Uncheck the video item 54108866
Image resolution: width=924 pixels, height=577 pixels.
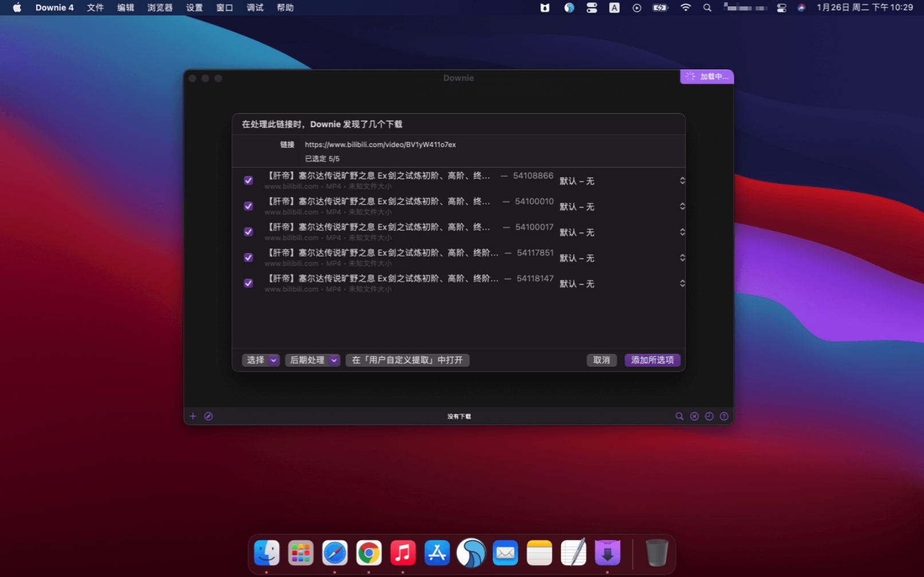pos(248,180)
